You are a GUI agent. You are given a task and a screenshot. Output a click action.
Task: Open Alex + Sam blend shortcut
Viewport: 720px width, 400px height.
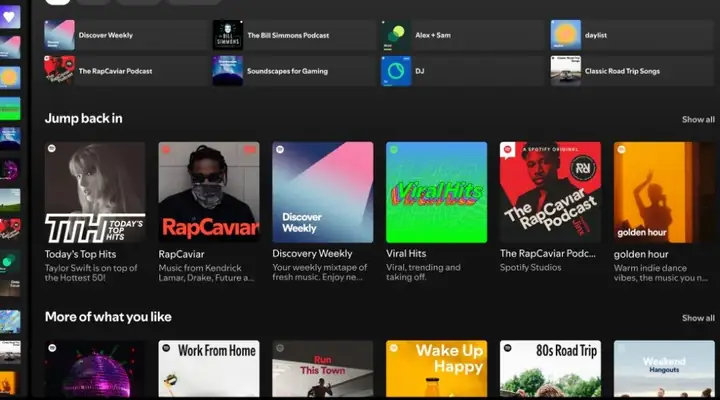point(462,35)
